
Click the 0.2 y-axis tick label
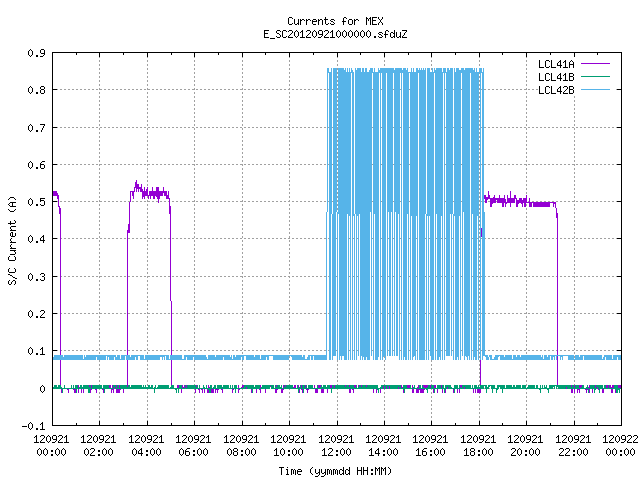(36, 314)
